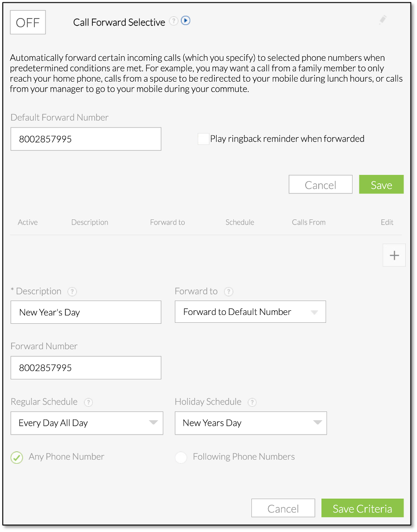Click the Default Forward Number field
Screen dimensions: 417x532
[x=86, y=139]
